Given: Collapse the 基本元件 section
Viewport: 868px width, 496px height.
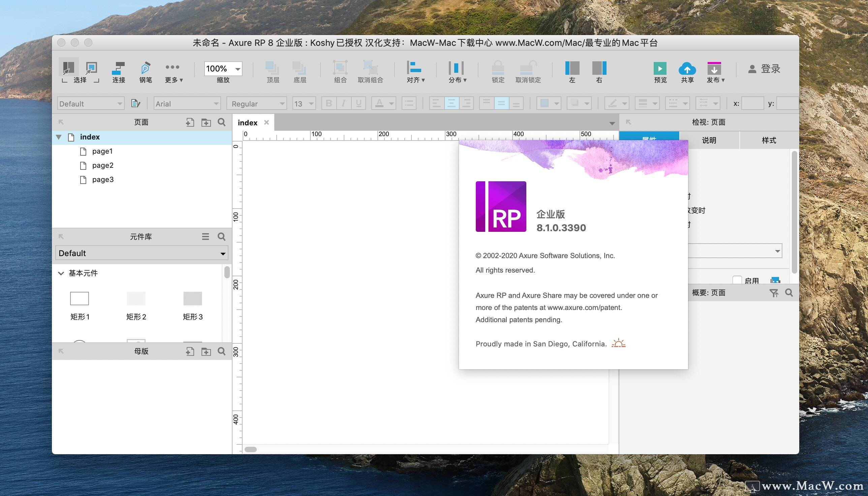Looking at the screenshot, I should [61, 273].
